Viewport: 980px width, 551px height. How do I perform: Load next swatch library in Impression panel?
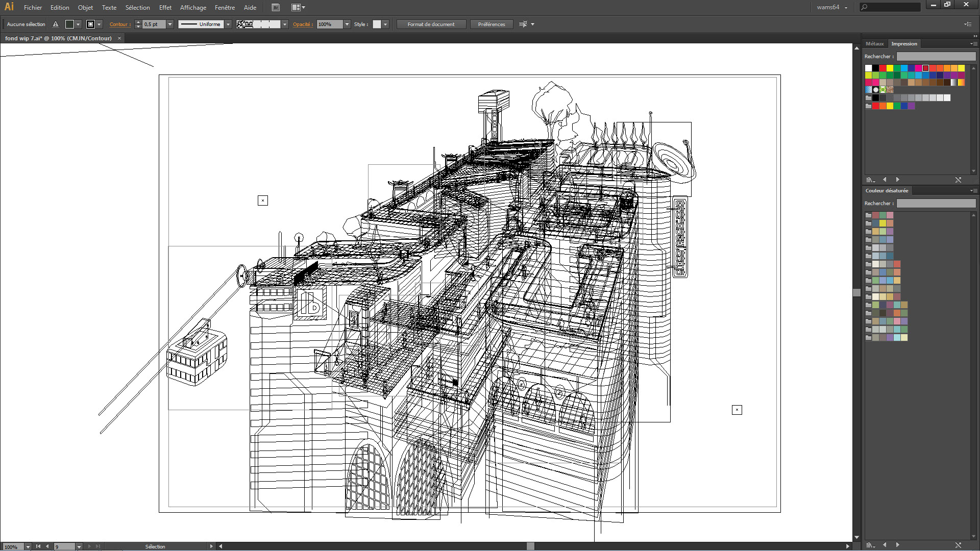(x=898, y=180)
